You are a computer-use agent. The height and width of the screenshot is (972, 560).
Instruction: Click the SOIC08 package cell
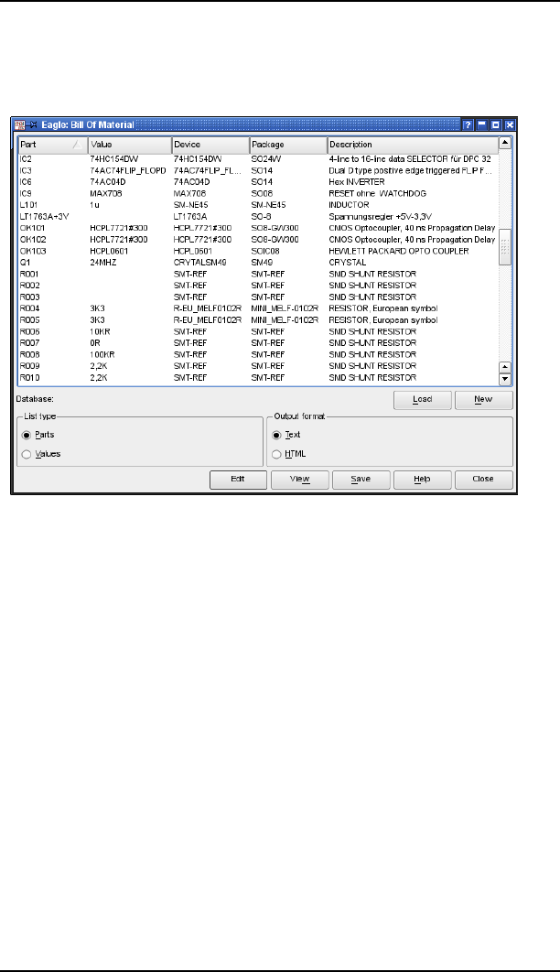pos(265,251)
